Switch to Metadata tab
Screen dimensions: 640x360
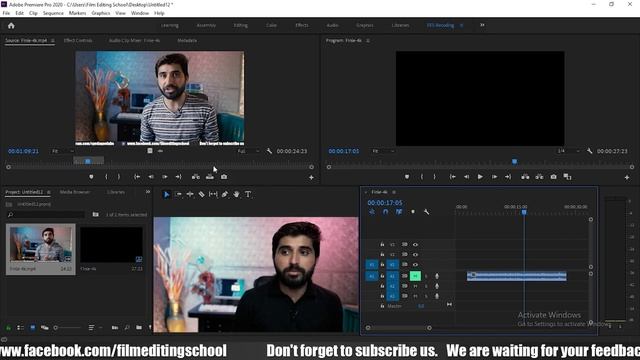click(187, 40)
